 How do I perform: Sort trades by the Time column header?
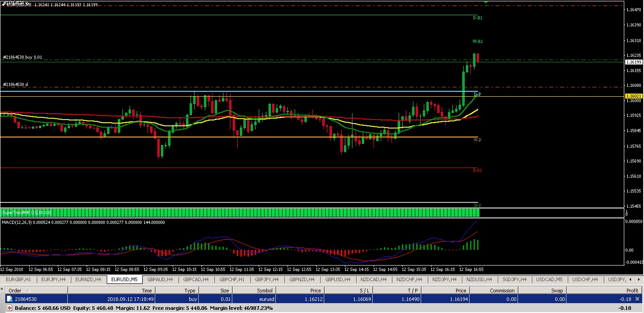click(x=111, y=291)
